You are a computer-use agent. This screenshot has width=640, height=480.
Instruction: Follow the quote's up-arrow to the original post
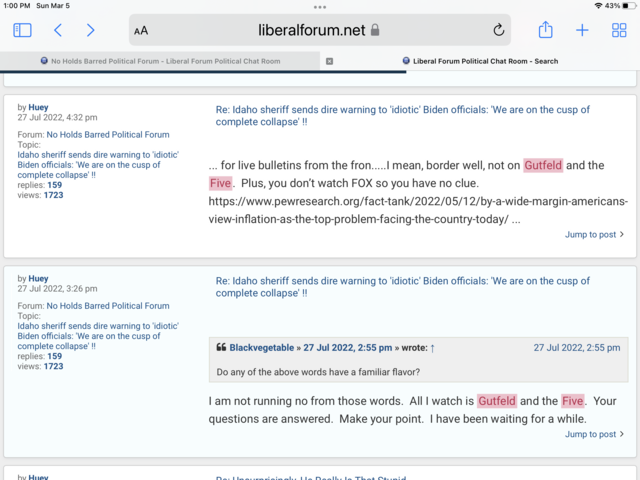pos(433,348)
